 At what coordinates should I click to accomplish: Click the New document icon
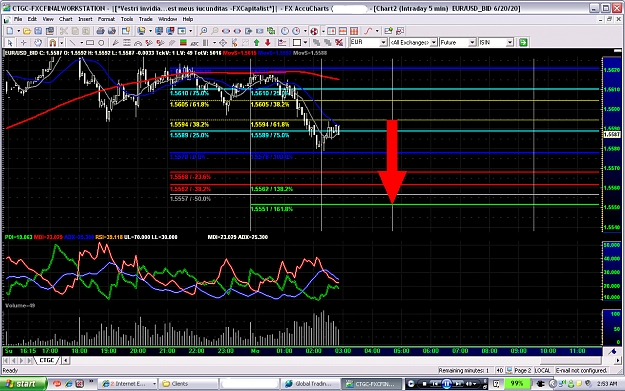[x=10, y=31]
